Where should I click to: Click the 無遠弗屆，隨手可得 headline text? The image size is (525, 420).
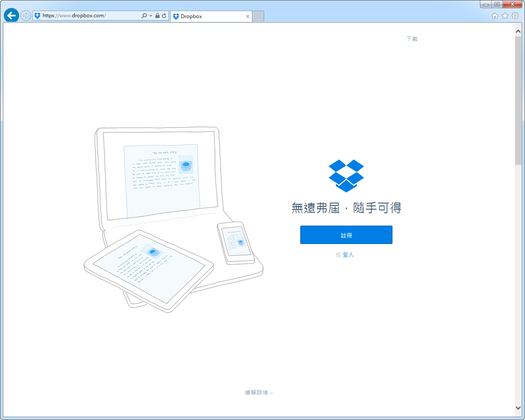[x=346, y=208]
